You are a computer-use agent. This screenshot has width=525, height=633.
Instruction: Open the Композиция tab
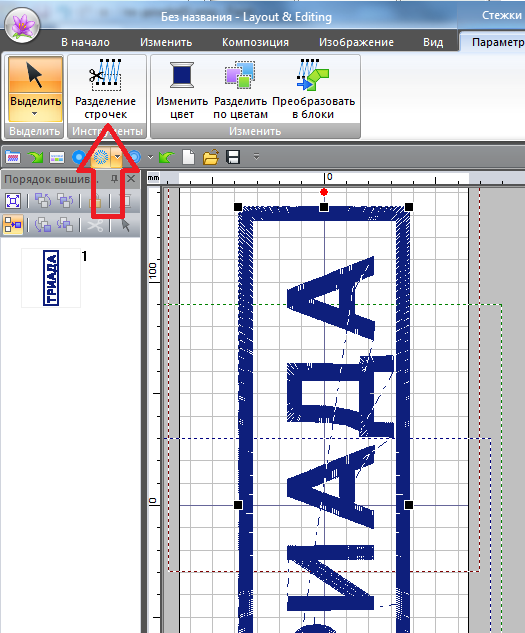click(x=255, y=42)
